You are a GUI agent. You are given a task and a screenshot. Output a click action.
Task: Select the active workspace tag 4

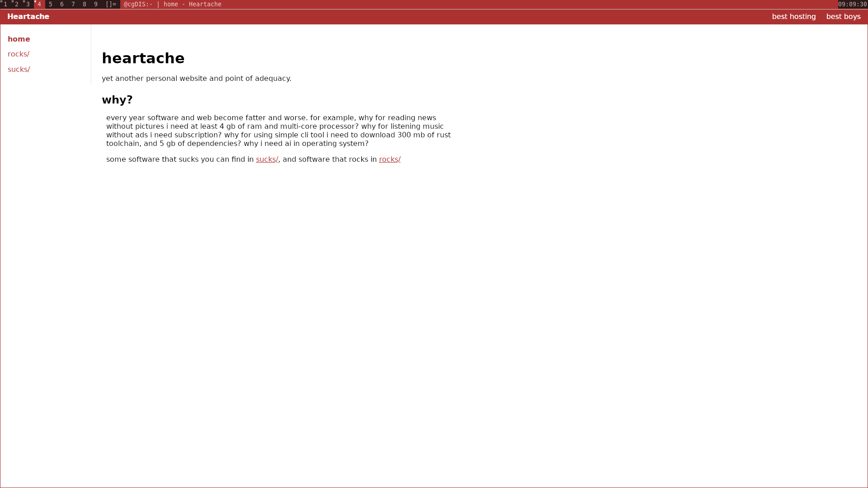[39, 4]
